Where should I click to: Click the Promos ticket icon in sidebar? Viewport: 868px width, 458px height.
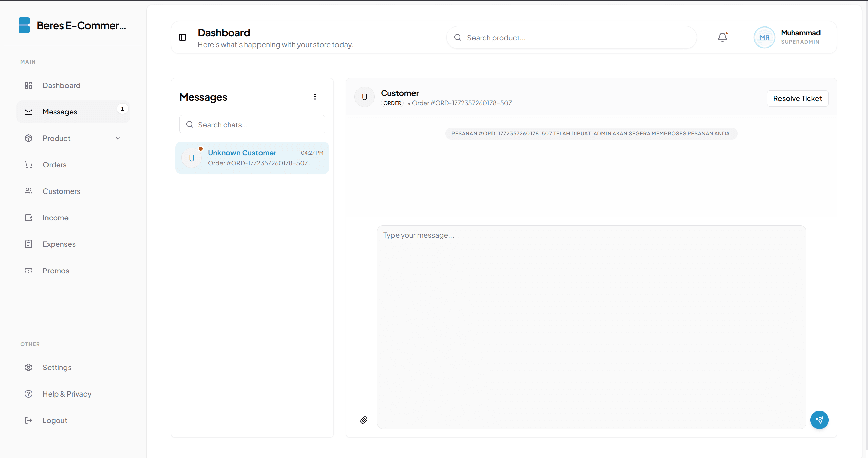click(x=28, y=271)
